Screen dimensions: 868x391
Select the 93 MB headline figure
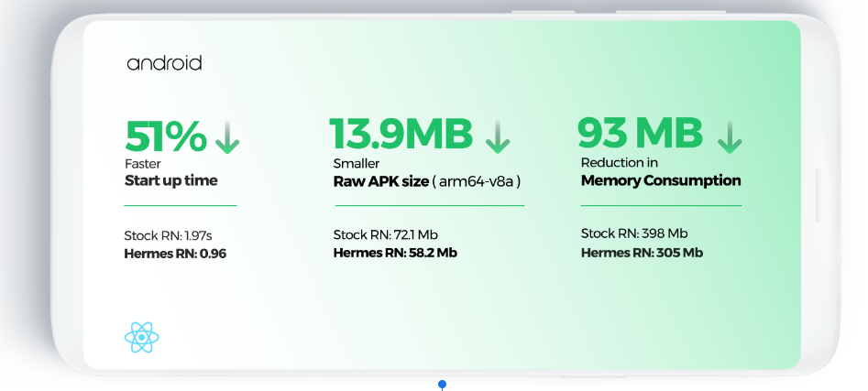click(640, 134)
